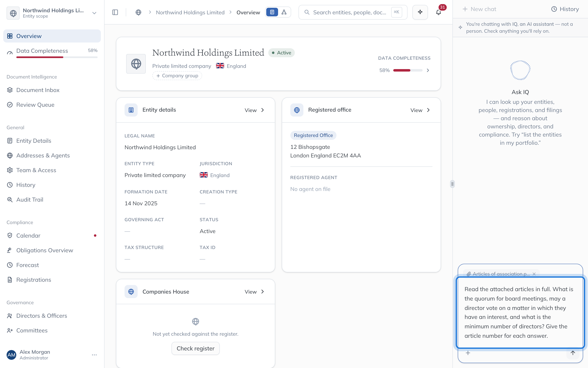Switch to org chart view toggle

tap(284, 12)
